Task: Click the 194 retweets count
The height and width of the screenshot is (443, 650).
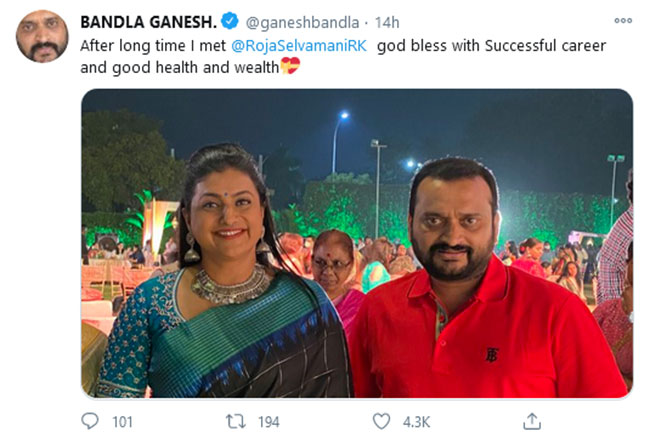Action: 268,422
